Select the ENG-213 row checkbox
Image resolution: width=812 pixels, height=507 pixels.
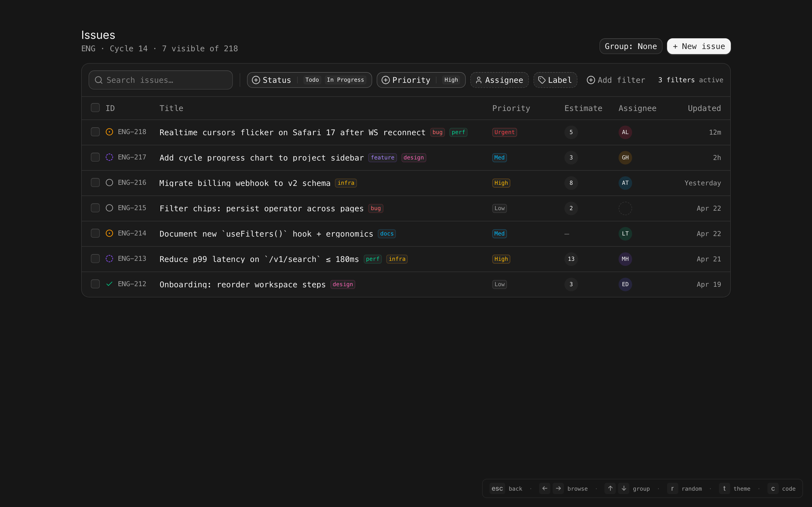pos(95,259)
